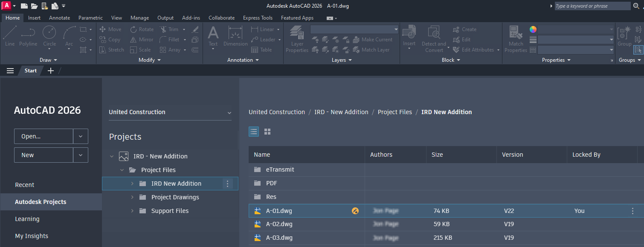Click the Table annotation tool

[261, 50]
